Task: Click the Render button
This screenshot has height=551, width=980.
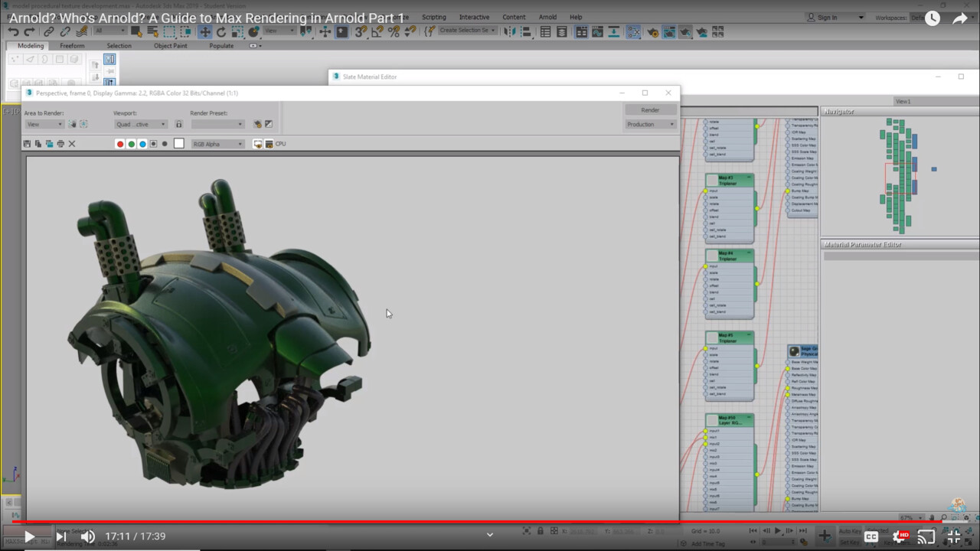Action: point(650,110)
